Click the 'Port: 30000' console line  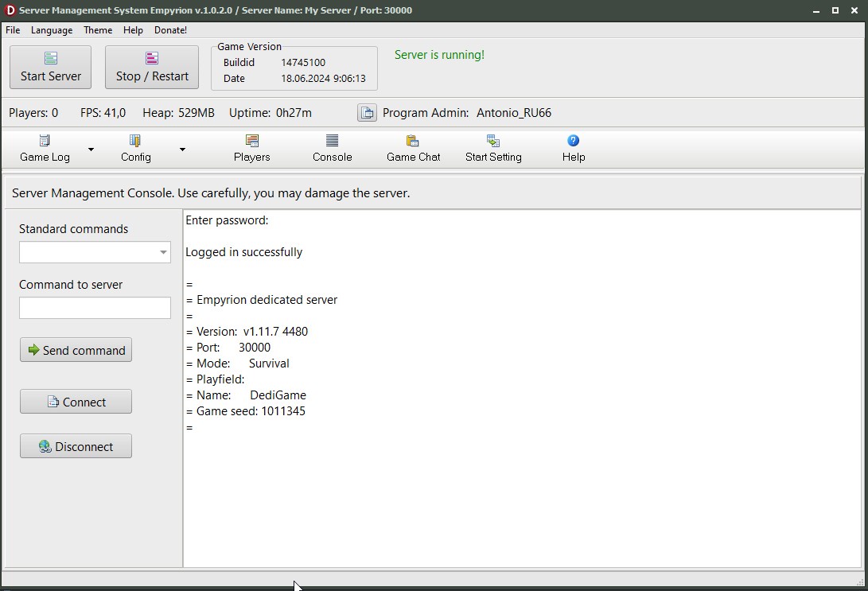pyautogui.click(x=228, y=348)
